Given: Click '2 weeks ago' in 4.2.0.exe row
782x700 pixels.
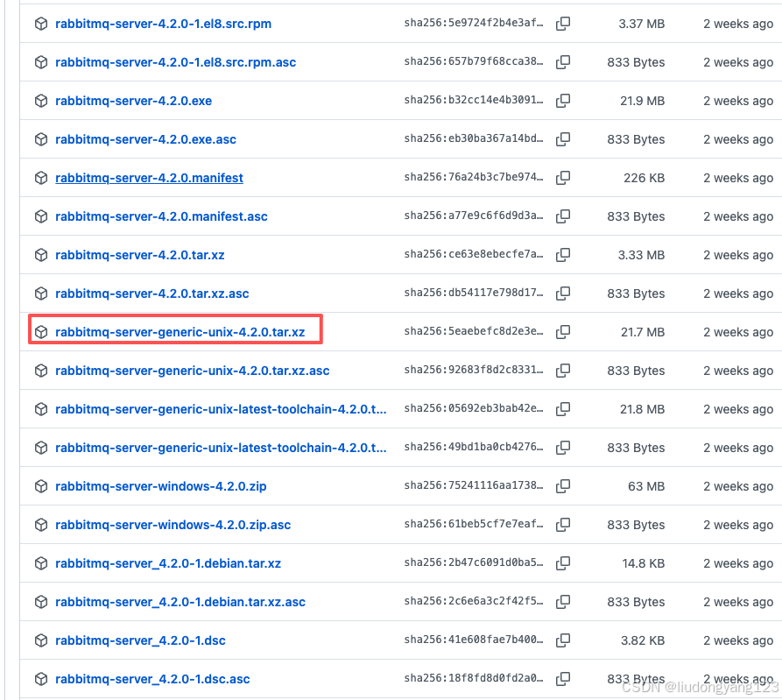Looking at the screenshot, I should (x=738, y=100).
